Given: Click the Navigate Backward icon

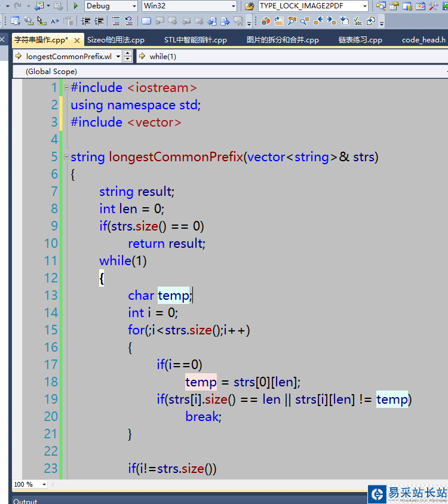Looking at the screenshot, I should (x=39, y=6).
